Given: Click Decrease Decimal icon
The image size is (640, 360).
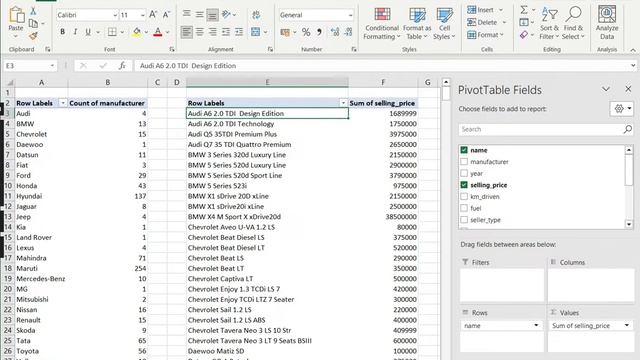Looking at the screenshot, I should pos(348,32).
